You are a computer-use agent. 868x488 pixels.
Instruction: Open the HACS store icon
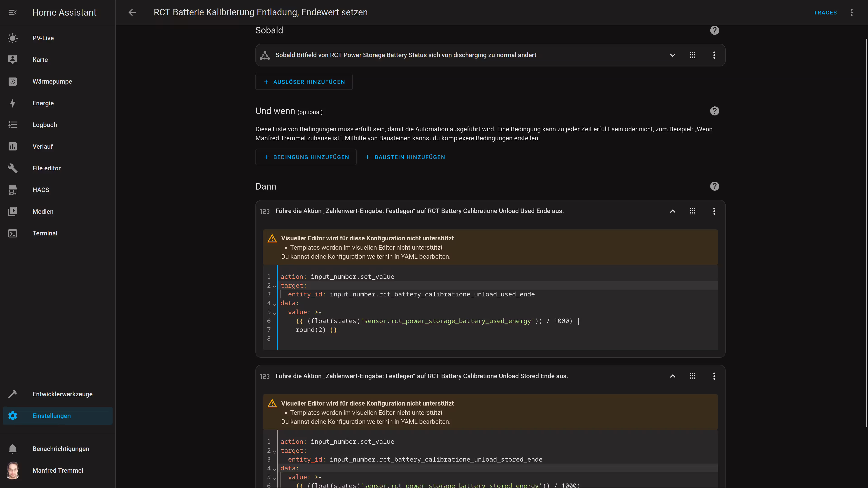point(13,190)
